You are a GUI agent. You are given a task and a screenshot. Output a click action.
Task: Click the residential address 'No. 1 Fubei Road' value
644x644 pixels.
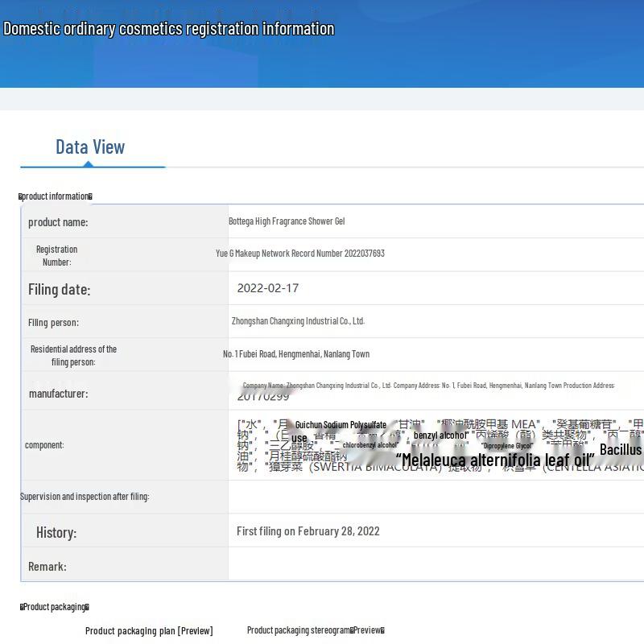[296, 354]
